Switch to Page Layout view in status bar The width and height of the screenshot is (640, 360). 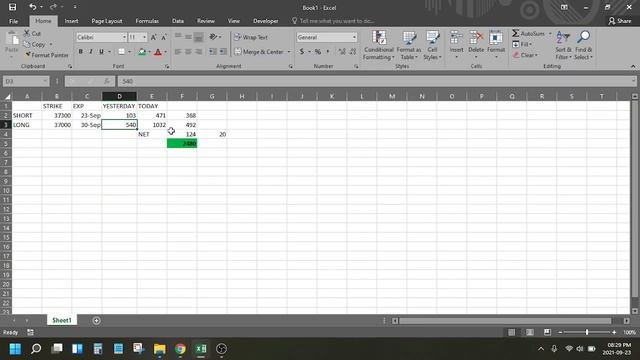click(x=529, y=332)
